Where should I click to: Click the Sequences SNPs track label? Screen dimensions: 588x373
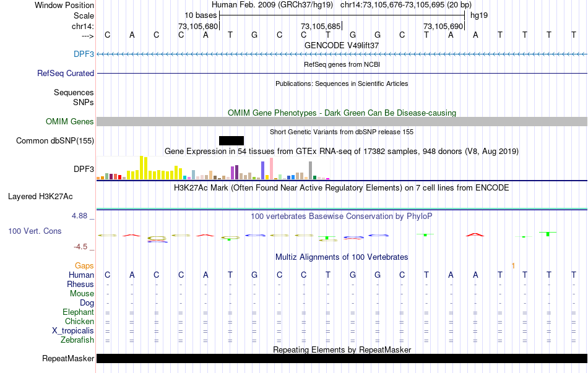click(x=74, y=97)
